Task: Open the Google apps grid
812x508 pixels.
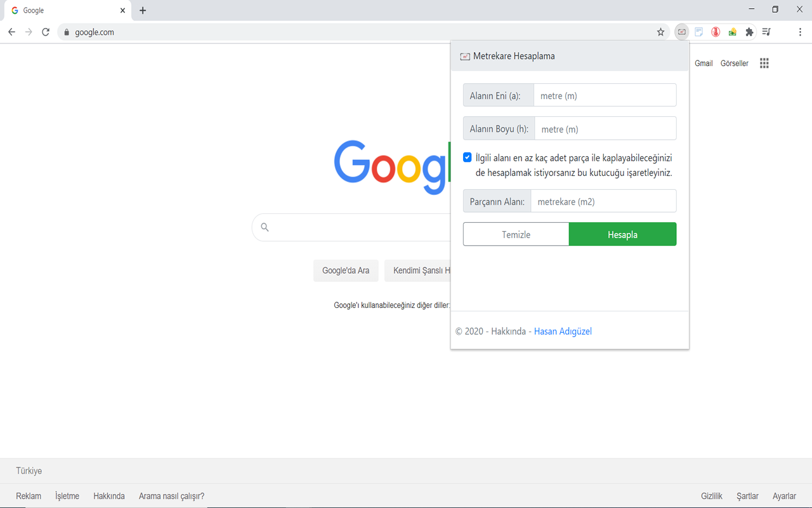Action: tap(764, 63)
